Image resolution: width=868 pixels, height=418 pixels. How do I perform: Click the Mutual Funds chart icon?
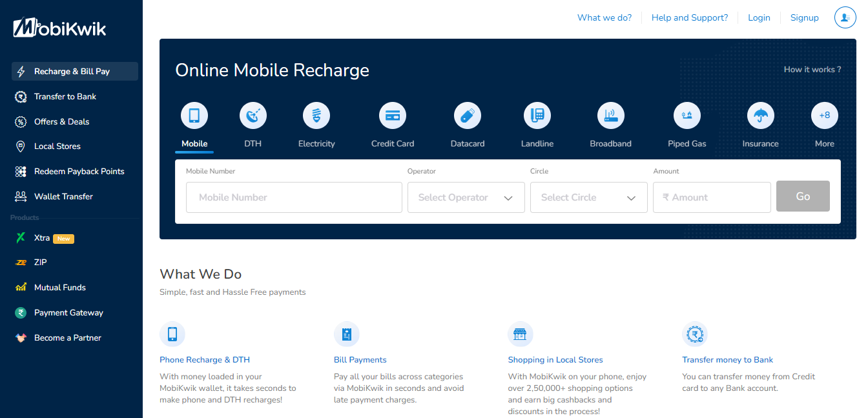[x=21, y=288]
